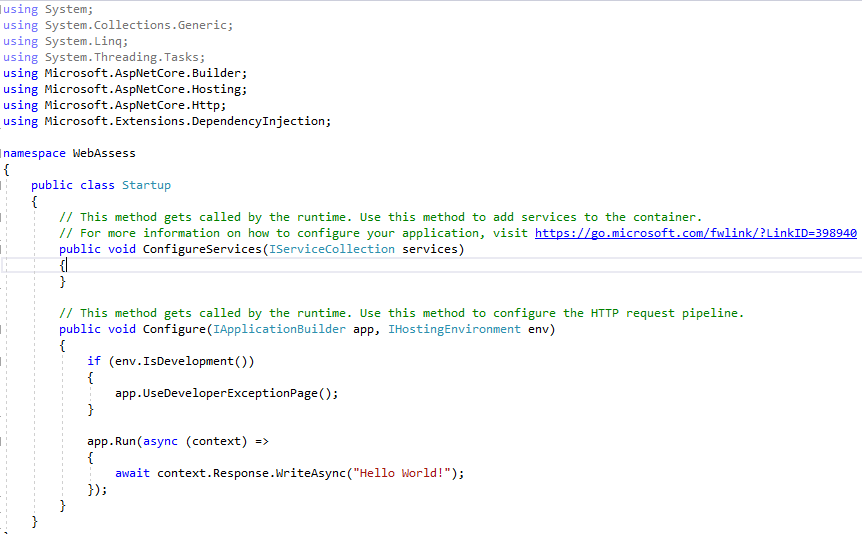
Task: Click the 'IApplicationBuilder' type name
Action: 279,329
